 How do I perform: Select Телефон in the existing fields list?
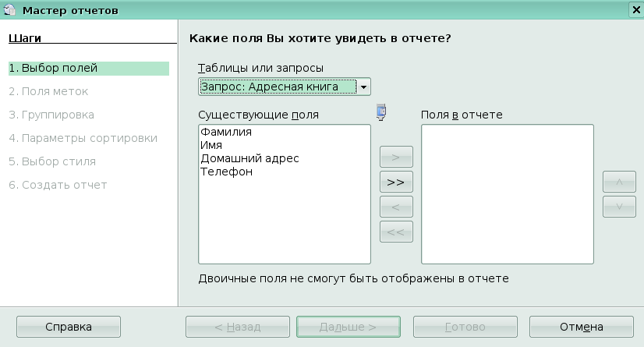click(x=226, y=172)
